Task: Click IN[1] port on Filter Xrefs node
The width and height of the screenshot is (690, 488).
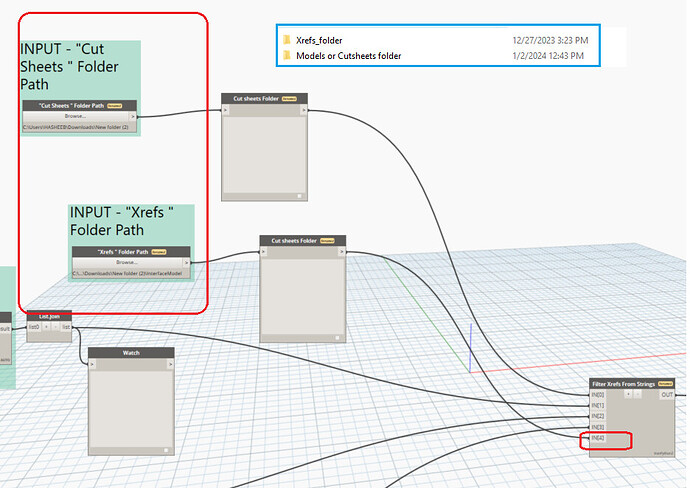Action: coord(598,405)
